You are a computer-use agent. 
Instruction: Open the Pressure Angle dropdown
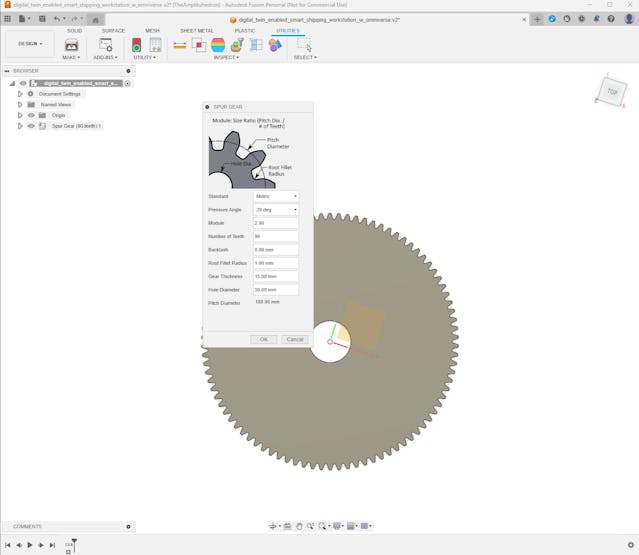click(x=276, y=210)
